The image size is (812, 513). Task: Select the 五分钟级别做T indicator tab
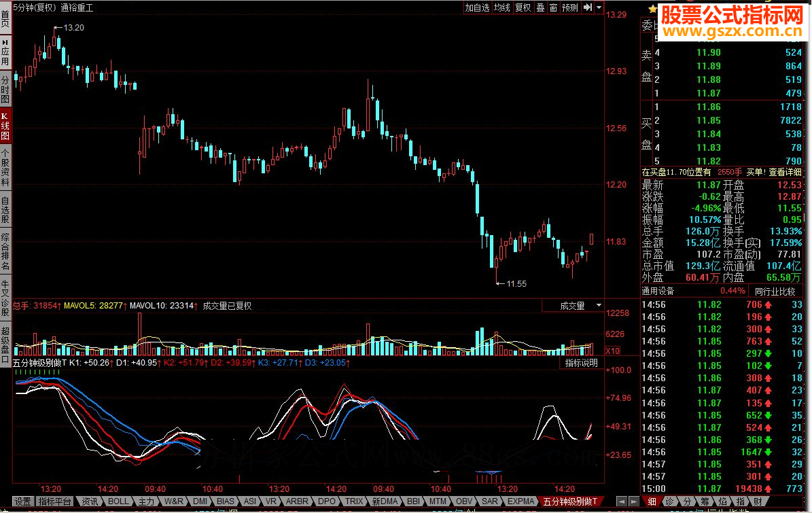(570, 501)
